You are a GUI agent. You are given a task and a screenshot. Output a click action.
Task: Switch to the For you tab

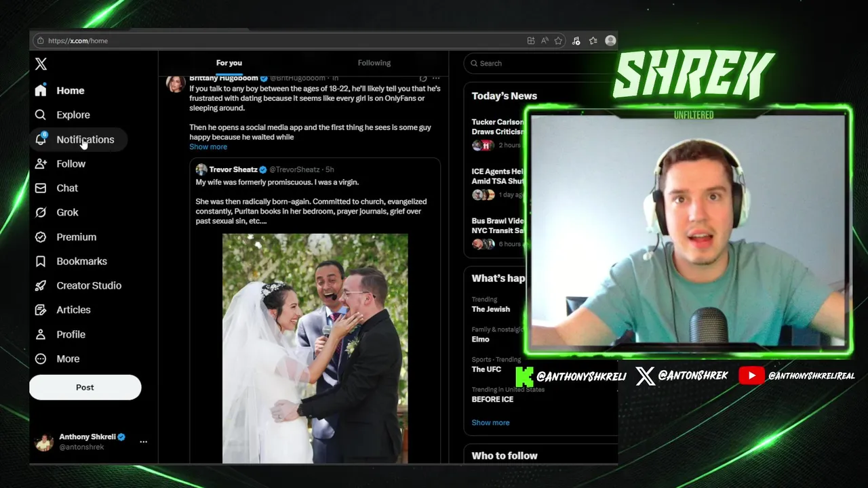229,62
